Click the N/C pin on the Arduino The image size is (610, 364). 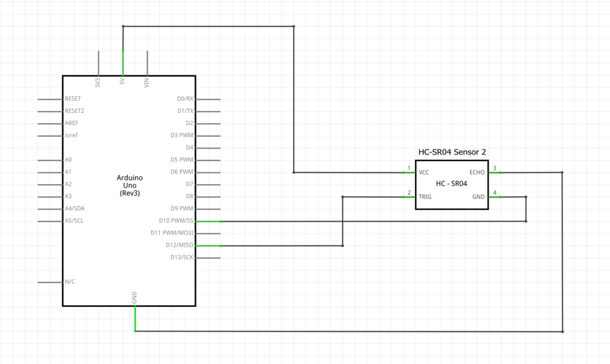point(50,282)
